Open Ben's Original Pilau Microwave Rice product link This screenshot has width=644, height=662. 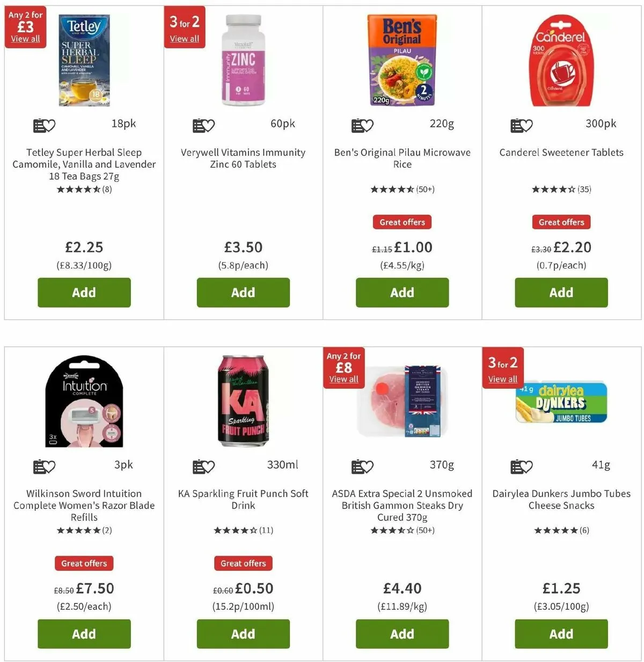402,158
